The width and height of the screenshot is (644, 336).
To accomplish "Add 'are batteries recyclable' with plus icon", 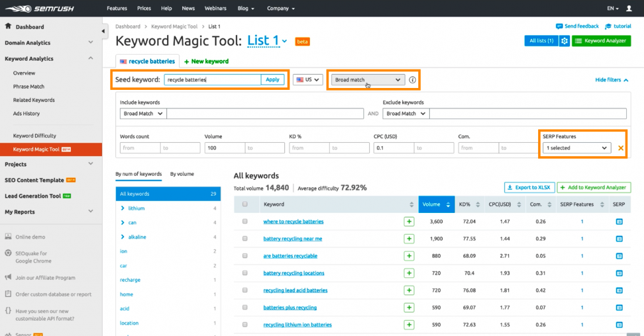I will (409, 256).
